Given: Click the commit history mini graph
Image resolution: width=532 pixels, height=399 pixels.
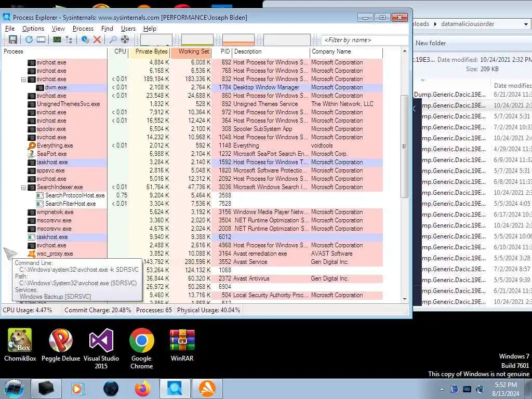Looking at the screenshot, I should point(197,39).
